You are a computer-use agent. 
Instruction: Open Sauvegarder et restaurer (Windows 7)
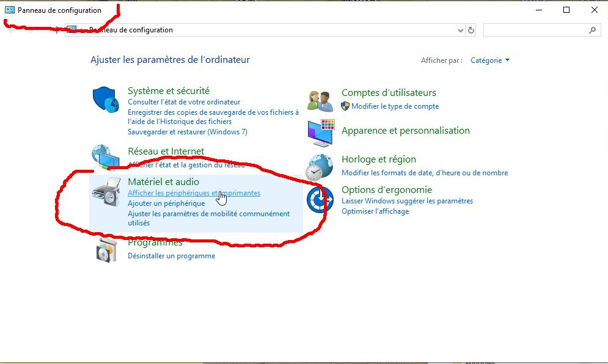pos(188,132)
